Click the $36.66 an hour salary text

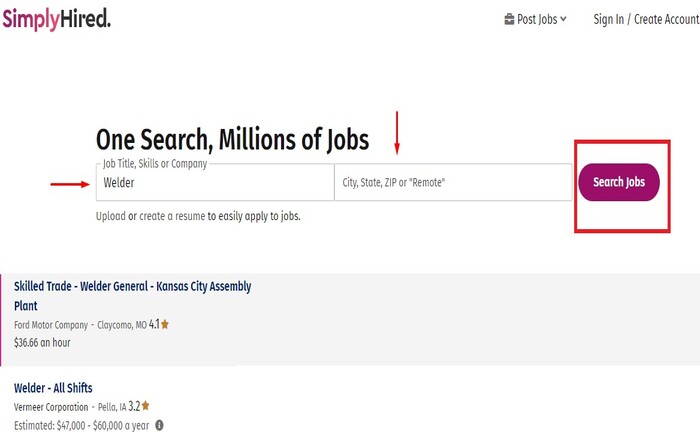42,343
